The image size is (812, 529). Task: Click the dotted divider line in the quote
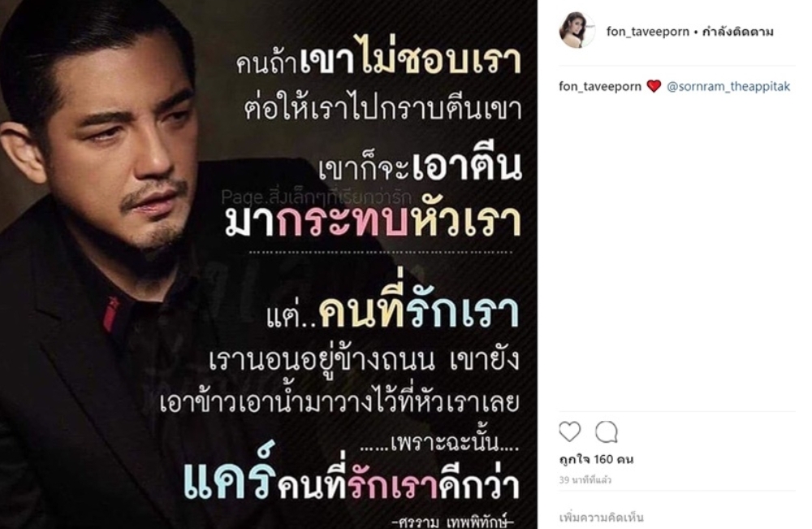(x=382, y=253)
